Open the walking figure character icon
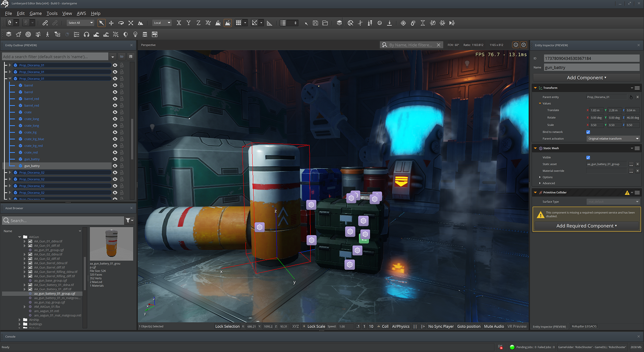This screenshot has width=644, height=352. [48, 34]
